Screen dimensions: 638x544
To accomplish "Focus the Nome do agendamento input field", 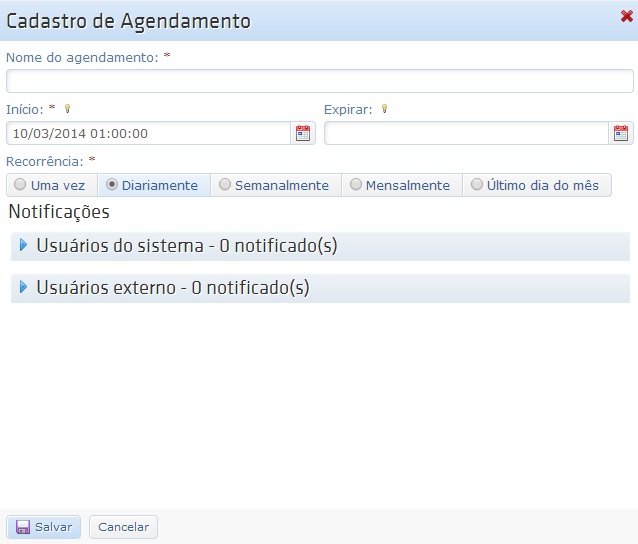I will [319, 81].
